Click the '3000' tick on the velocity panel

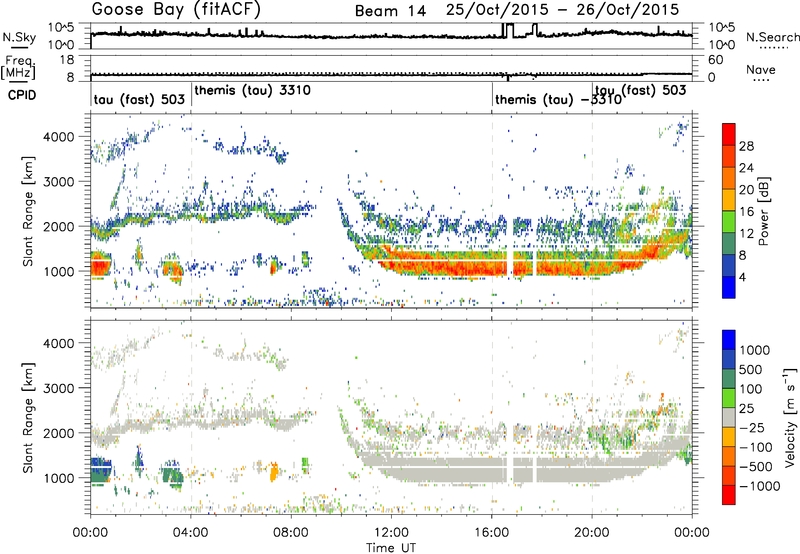tap(58, 388)
